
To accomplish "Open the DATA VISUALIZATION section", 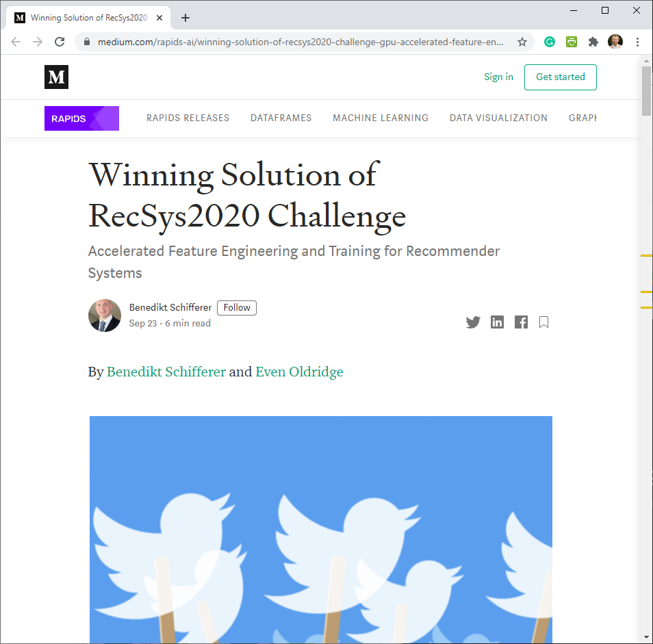I will 498,118.
